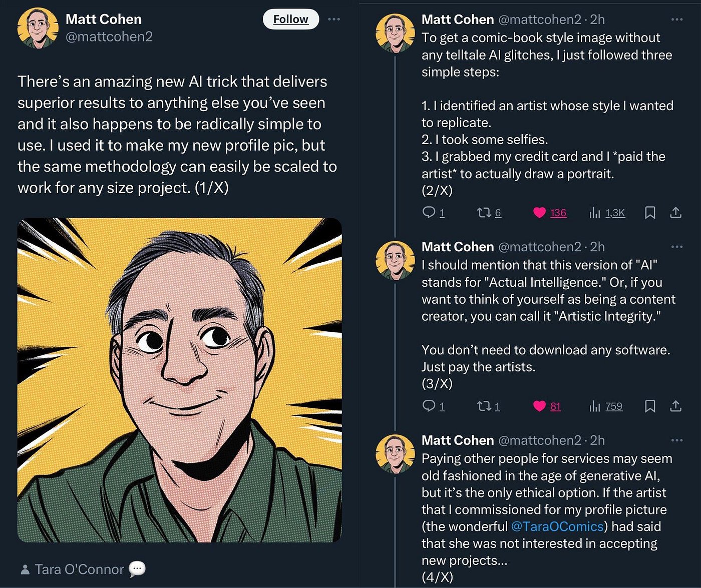The width and height of the screenshot is (701, 588).
Task: Open more options on the (3/X) tweet
Action: pyautogui.click(x=676, y=247)
